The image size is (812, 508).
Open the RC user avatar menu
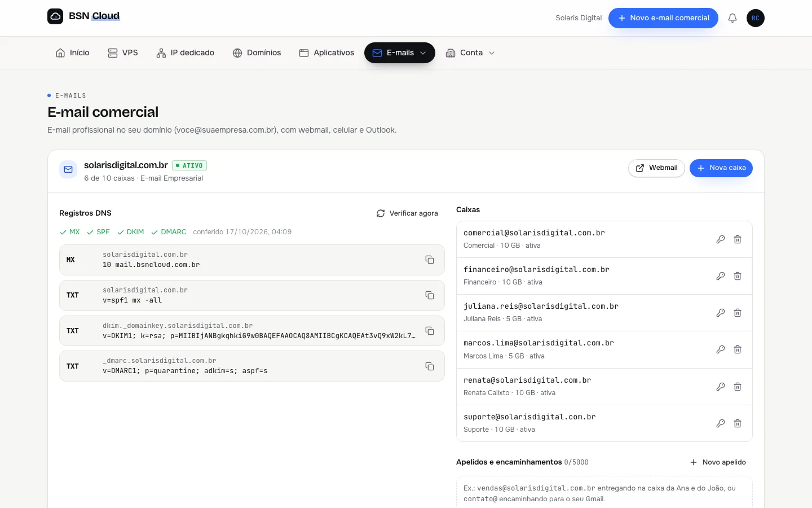756,18
